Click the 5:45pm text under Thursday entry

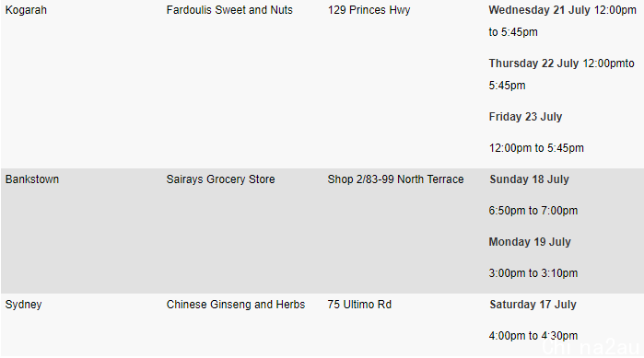coord(507,86)
